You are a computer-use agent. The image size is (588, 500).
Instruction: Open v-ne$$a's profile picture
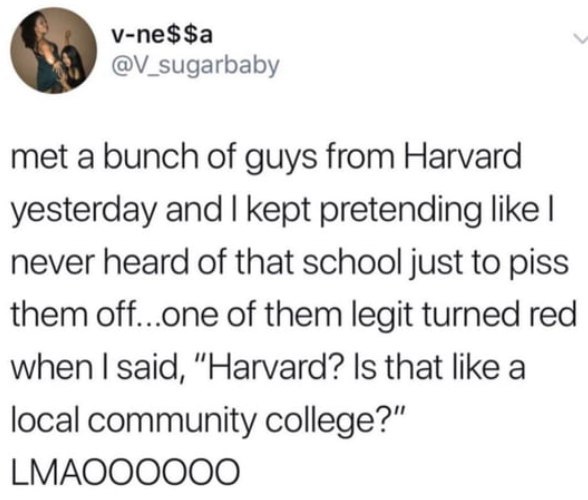53,50
